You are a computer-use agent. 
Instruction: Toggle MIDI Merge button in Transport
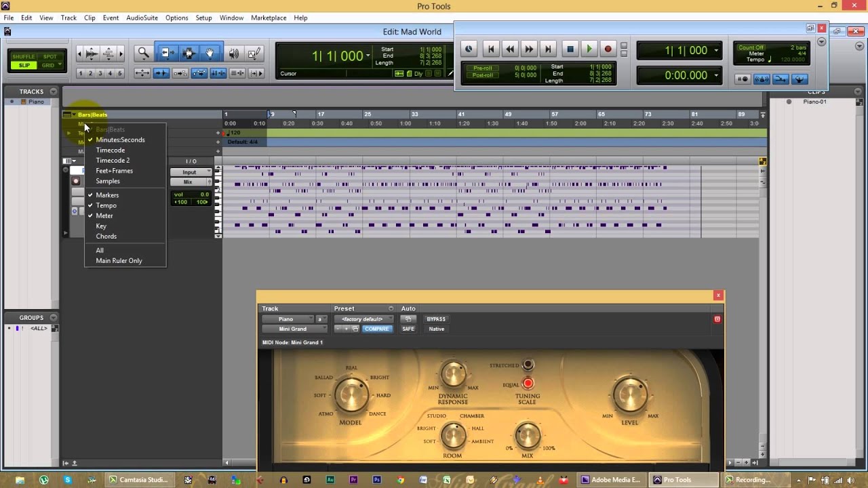click(781, 79)
